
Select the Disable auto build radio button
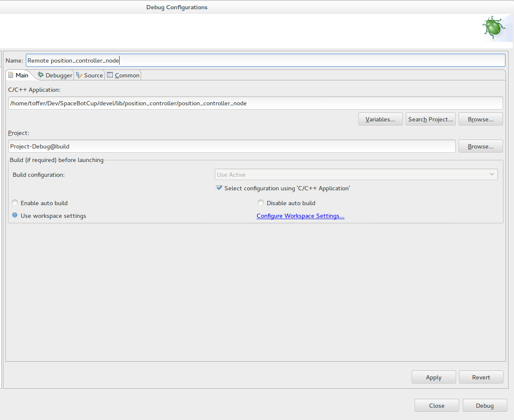click(x=261, y=203)
